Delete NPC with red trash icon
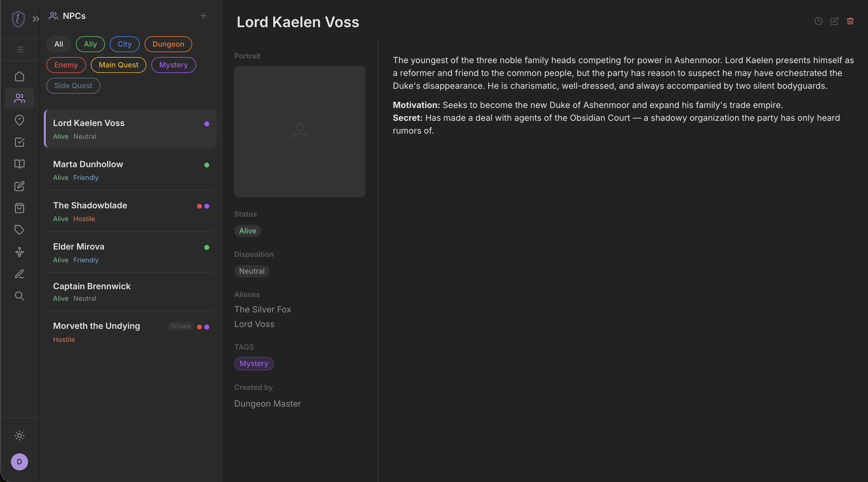Image resolution: width=868 pixels, height=482 pixels. (850, 21)
